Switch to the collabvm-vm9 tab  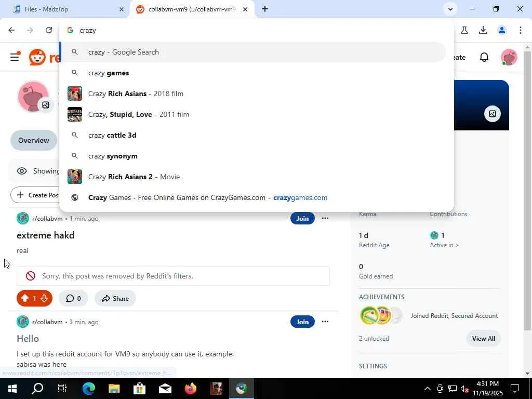tap(192, 9)
